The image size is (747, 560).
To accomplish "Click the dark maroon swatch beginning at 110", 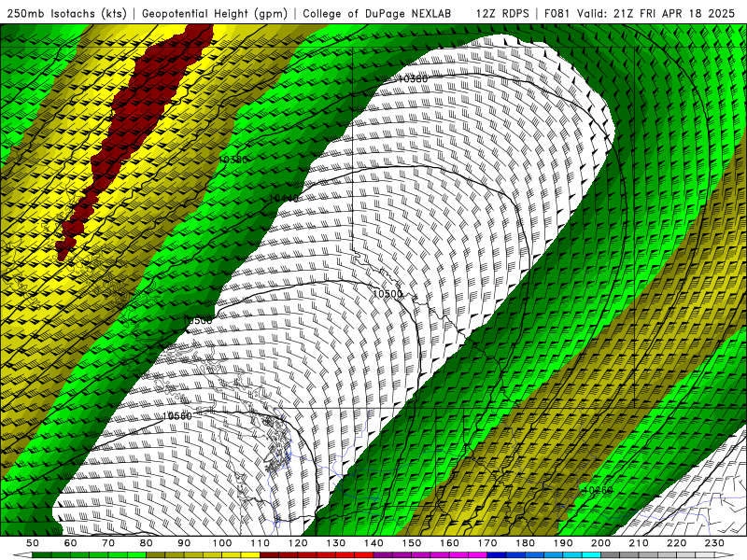I will point(270,555).
